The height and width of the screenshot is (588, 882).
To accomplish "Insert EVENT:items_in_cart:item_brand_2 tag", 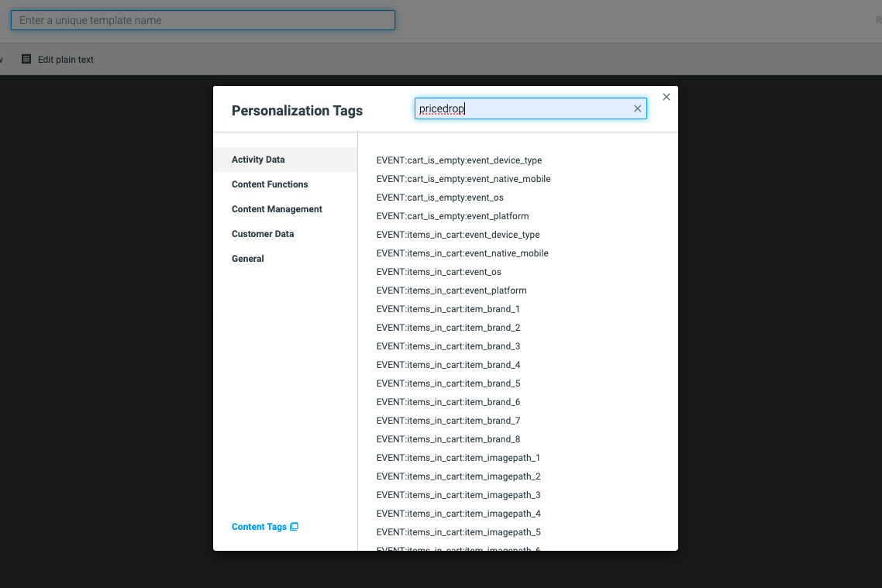I will tap(448, 327).
